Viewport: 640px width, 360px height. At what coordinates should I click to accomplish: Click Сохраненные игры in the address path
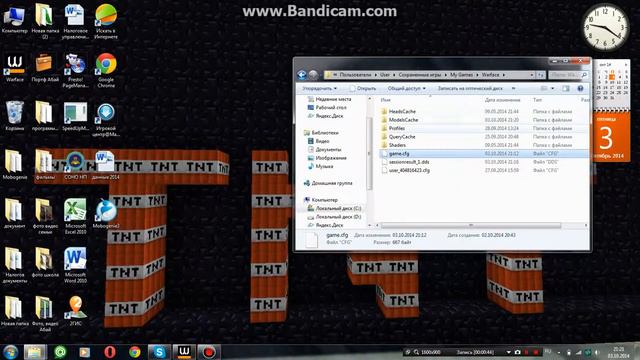(420, 75)
